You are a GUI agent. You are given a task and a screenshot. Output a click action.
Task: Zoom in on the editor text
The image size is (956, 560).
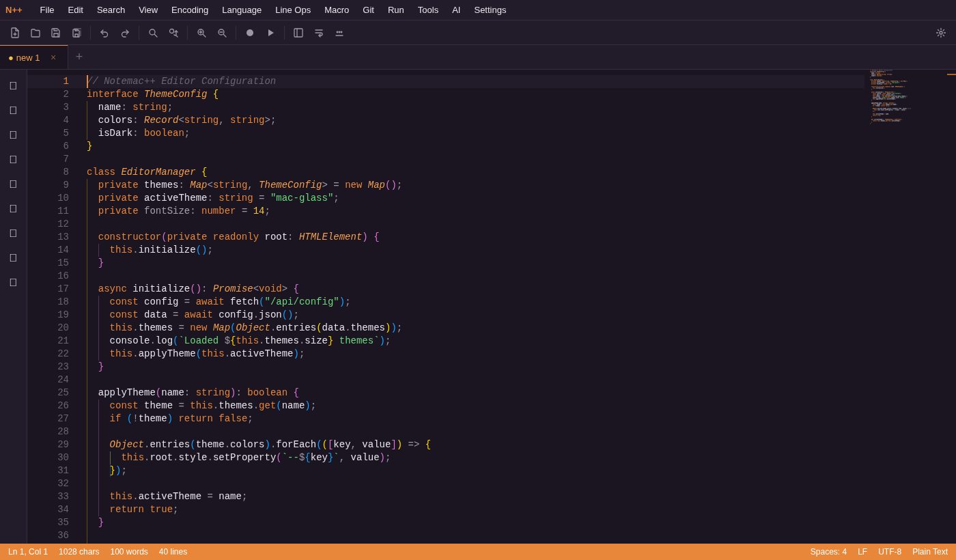click(x=201, y=32)
